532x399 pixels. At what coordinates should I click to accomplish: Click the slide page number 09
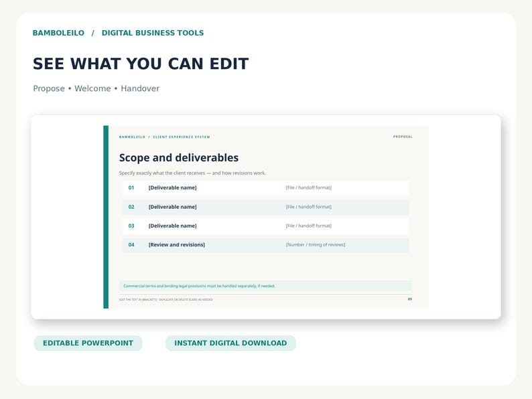(x=410, y=299)
